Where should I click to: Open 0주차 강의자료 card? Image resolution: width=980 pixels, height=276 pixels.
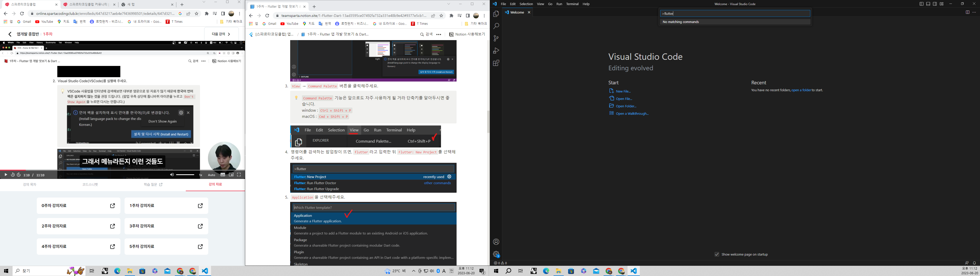[x=79, y=206]
